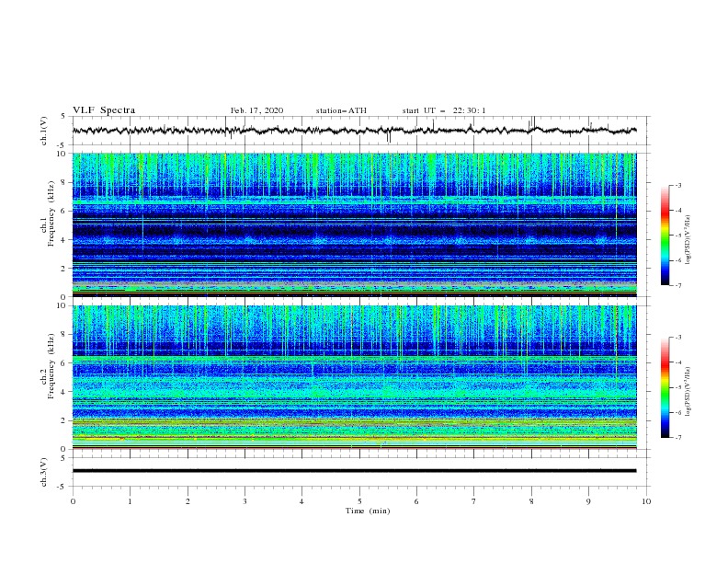Image resolution: width=728 pixels, height=563 pixels.
Task: Click the "-3" tick on ch.2 color bar
Action: coord(677,338)
